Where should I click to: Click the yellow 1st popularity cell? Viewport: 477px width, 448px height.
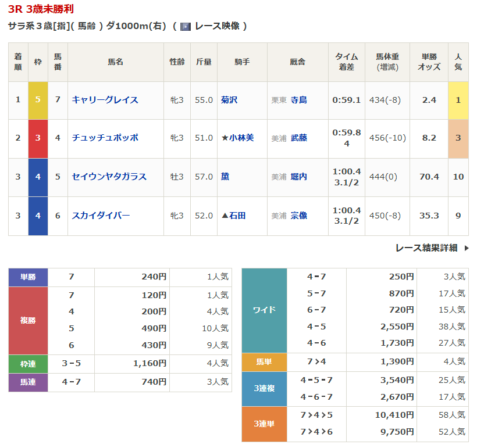458,100
